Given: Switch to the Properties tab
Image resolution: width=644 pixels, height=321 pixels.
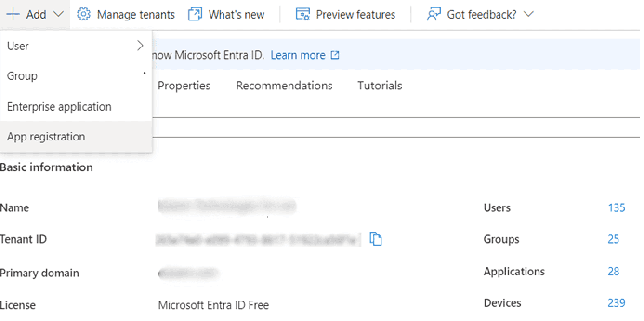Looking at the screenshot, I should [x=184, y=86].
